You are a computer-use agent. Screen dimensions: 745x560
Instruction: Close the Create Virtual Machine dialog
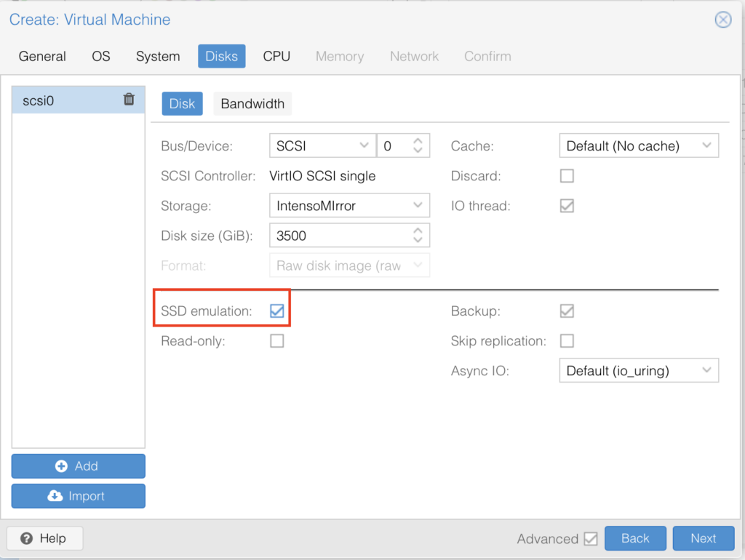pyautogui.click(x=722, y=20)
